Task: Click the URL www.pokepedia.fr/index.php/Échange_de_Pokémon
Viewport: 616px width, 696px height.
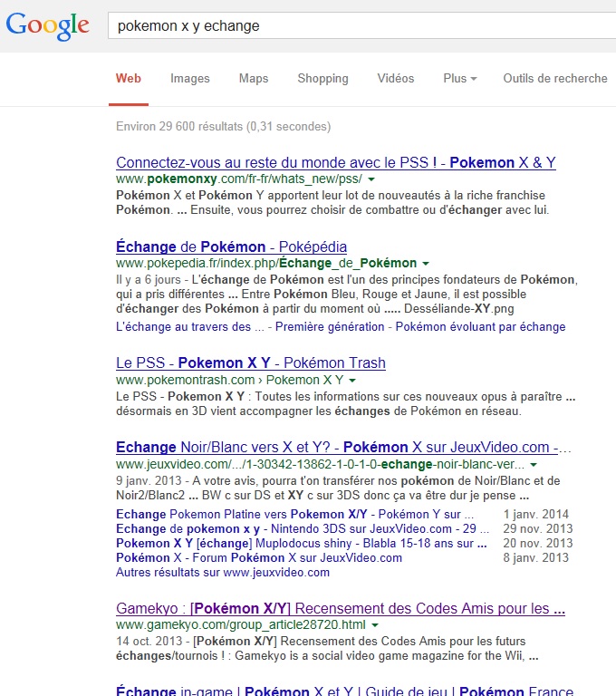Action: pyautogui.click(x=266, y=264)
